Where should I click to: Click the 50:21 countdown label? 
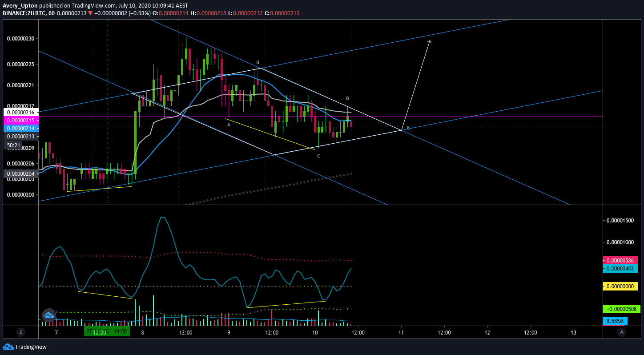coord(14,145)
